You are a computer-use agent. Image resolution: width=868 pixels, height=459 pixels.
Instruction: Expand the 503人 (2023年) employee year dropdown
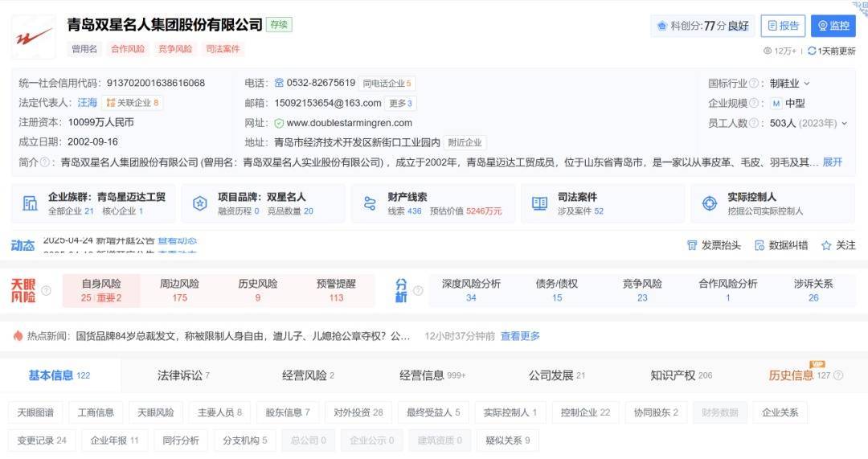(844, 123)
